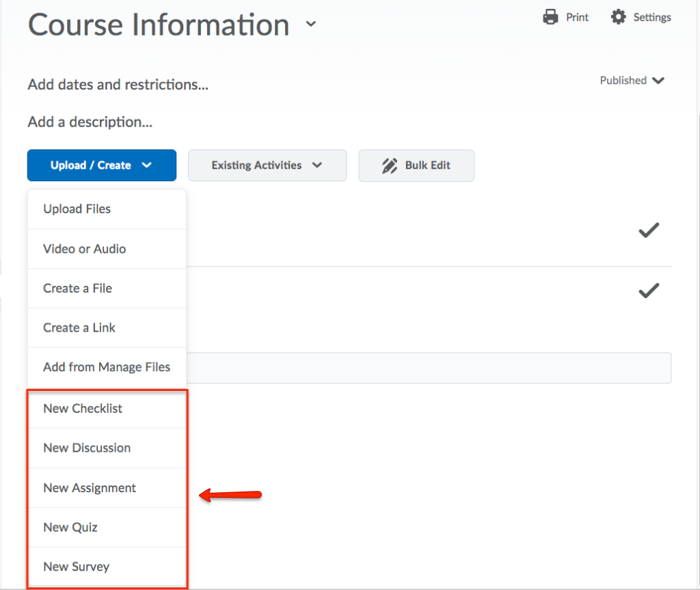Create a New Assignment from menu
The image size is (700, 590).
coord(90,488)
